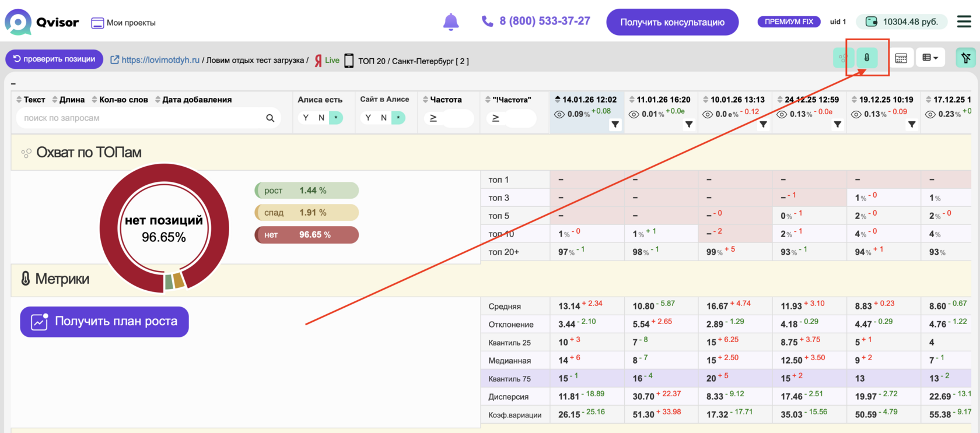Image resolution: width=980 pixels, height=433 pixels.
Task: Toggle the TOP coverage panel icon in toolbar
Action: click(843, 58)
